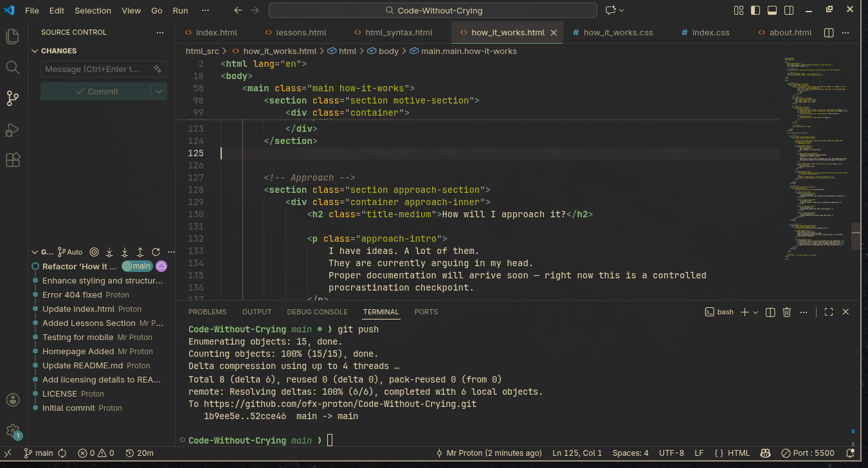Viewport: 868px width, 468px height.
Task: Toggle the bottom panel visibility
Action: pos(772,10)
